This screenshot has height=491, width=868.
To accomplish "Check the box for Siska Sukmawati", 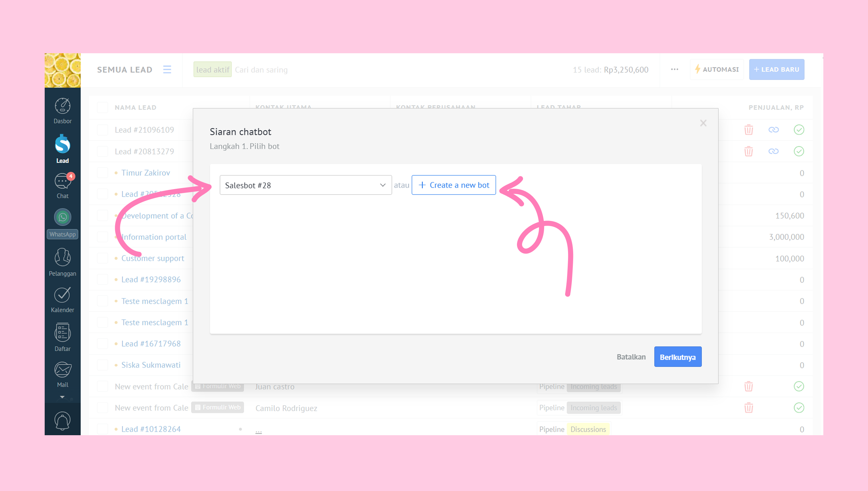I will [102, 365].
